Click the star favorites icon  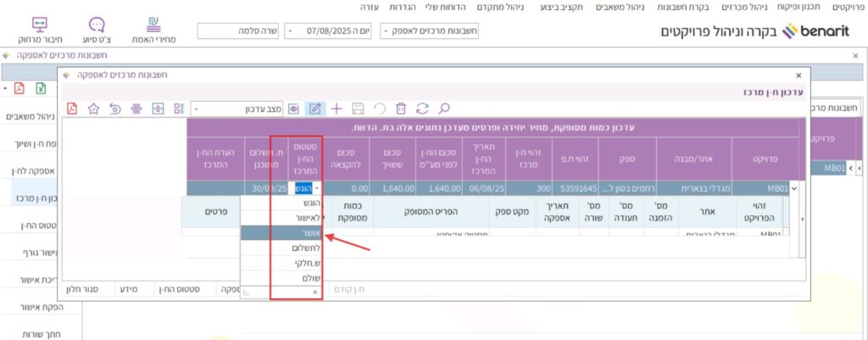(93, 109)
